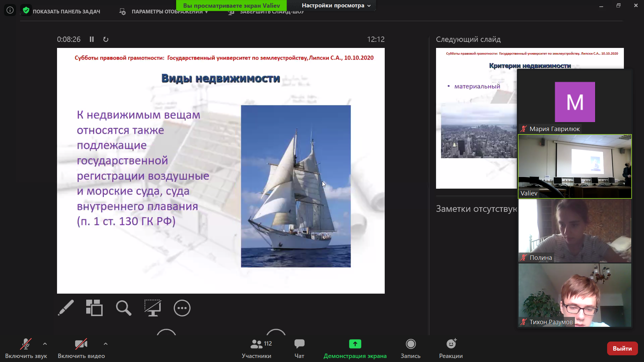
Task: Expand audio options arrow
Action: [x=45, y=344]
